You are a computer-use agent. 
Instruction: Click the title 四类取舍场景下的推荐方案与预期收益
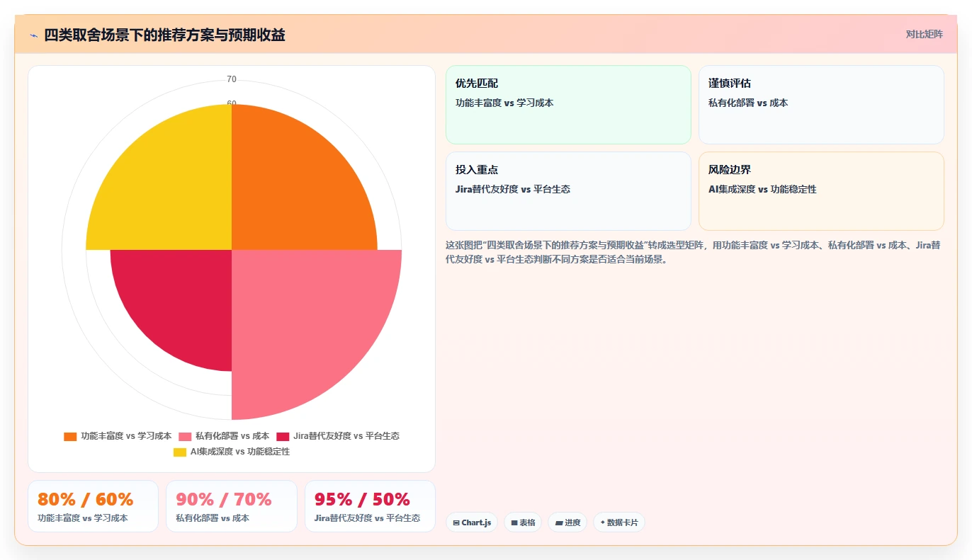click(164, 35)
